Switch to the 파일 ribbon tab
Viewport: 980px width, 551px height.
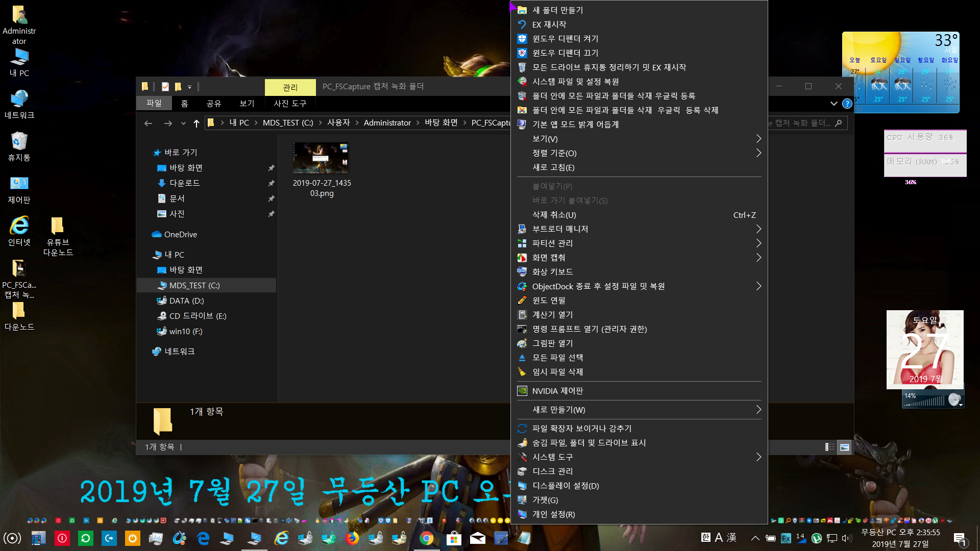click(x=154, y=103)
